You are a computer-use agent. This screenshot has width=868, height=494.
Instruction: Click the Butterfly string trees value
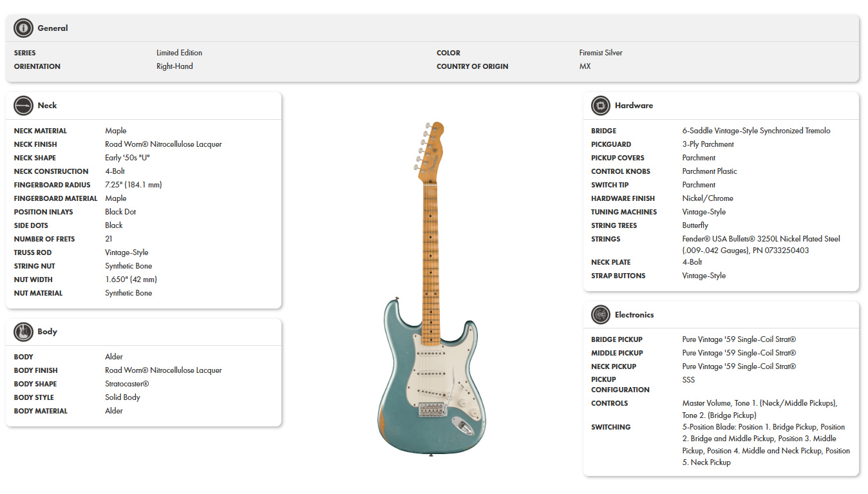(695, 225)
